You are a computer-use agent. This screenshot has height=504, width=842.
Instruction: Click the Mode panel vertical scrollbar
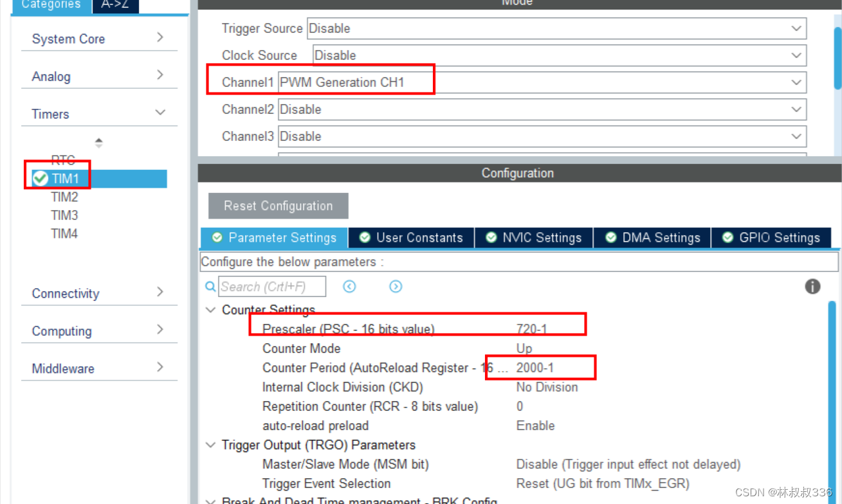837,58
